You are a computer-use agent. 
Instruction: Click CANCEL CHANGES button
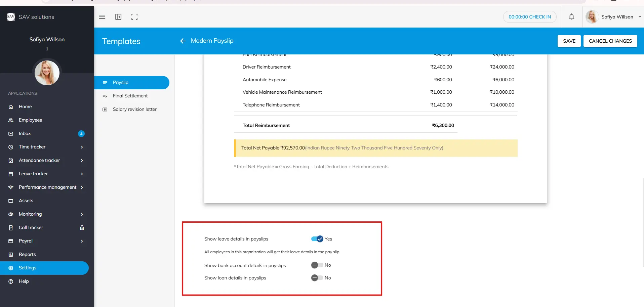pyautogui.click(x=610, y=41)
